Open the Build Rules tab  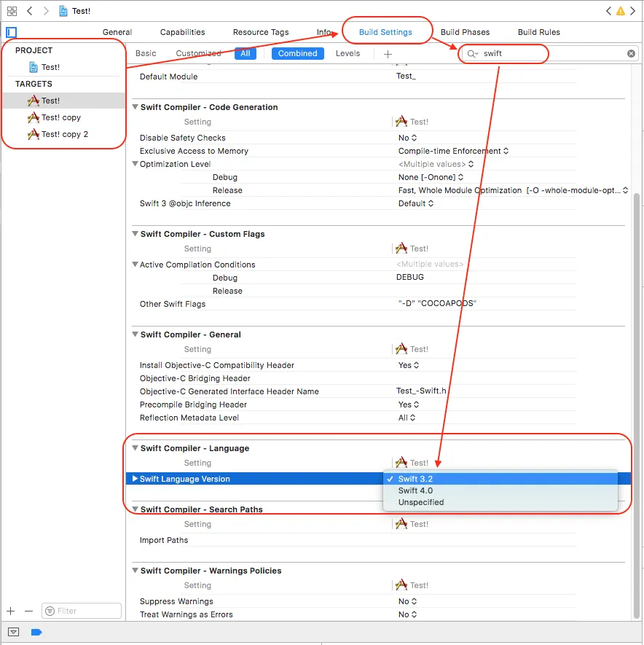538,32
